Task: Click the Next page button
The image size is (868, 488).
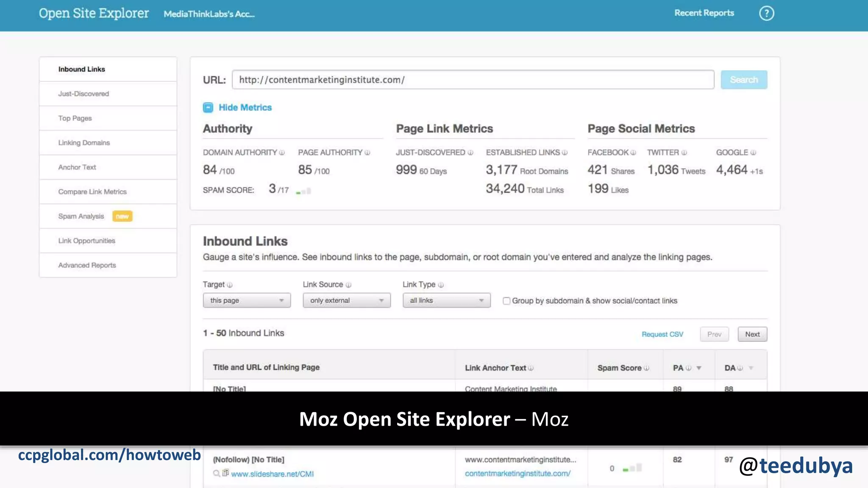Action: click(x=752, y=334)
